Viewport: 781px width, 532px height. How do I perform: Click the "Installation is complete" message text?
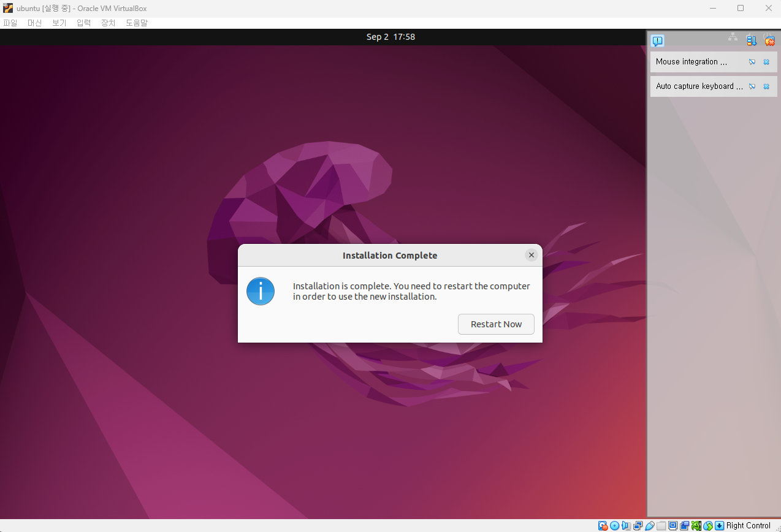(x=411, y=291)
